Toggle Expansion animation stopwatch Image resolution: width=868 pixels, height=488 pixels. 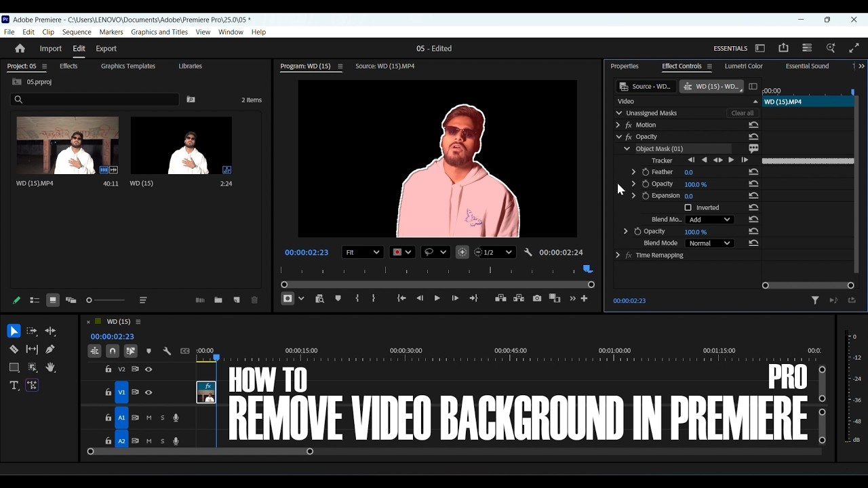click(646, 196)
